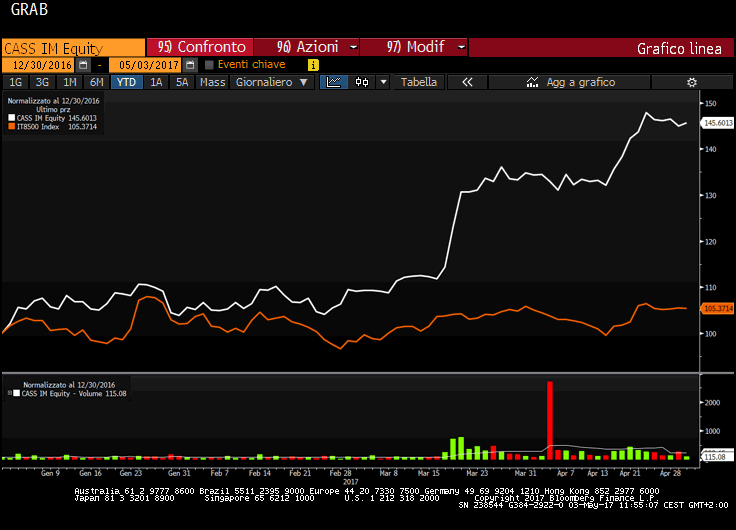This screenshot has width=736, height=530.
Task: Switch to Tabella view
Action: (419, 83)
